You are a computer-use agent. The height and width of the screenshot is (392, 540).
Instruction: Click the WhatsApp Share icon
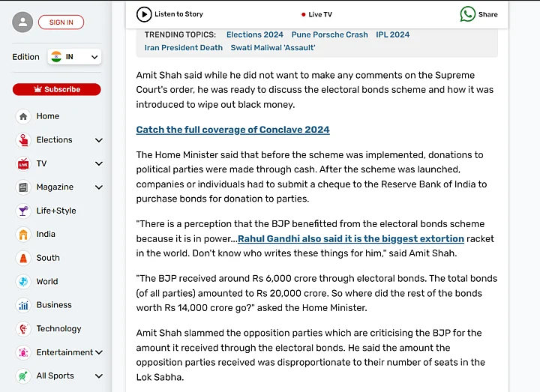click(468, 14)
